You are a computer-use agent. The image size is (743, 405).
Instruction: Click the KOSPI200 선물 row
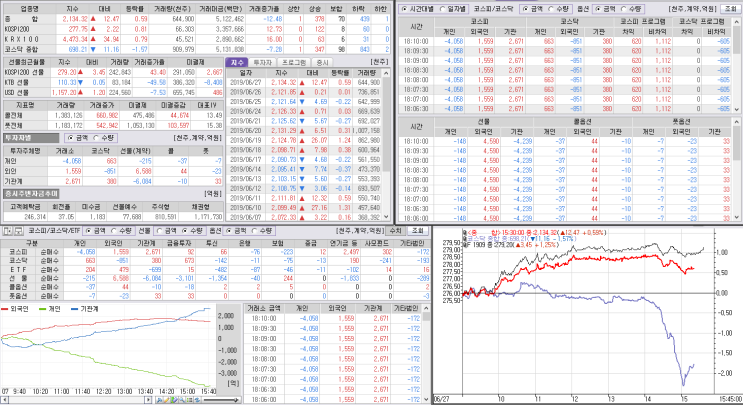coord(113,72)
